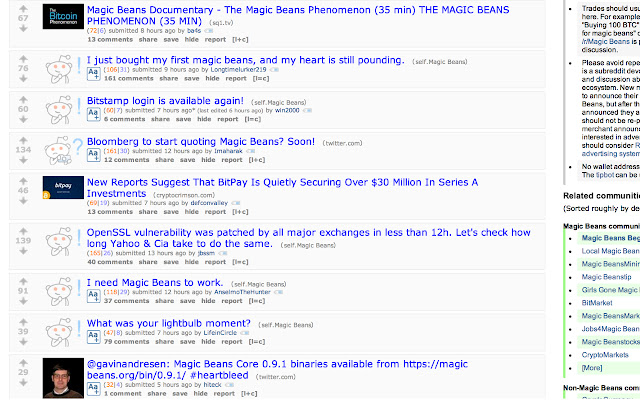Open the [More] related communities link

(591, 368)
